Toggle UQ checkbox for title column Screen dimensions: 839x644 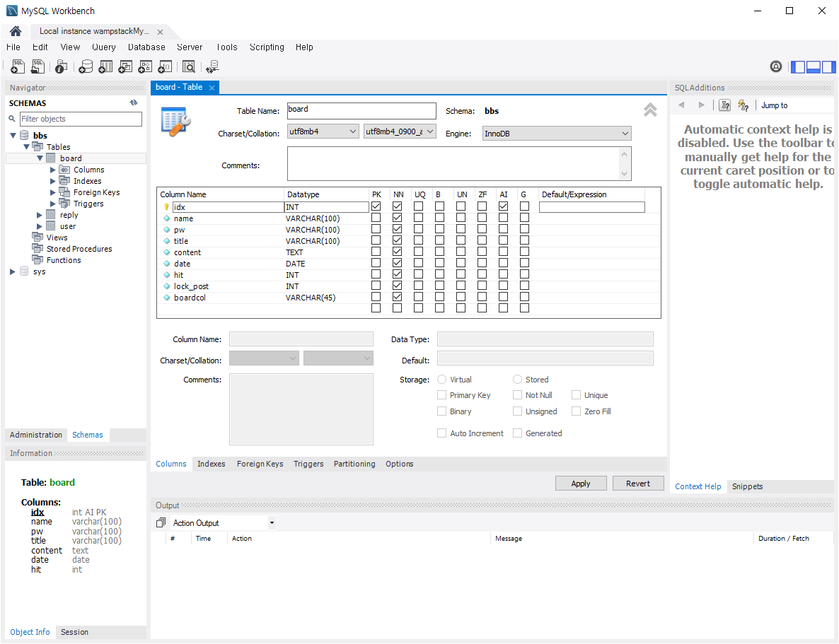point(418,240)
